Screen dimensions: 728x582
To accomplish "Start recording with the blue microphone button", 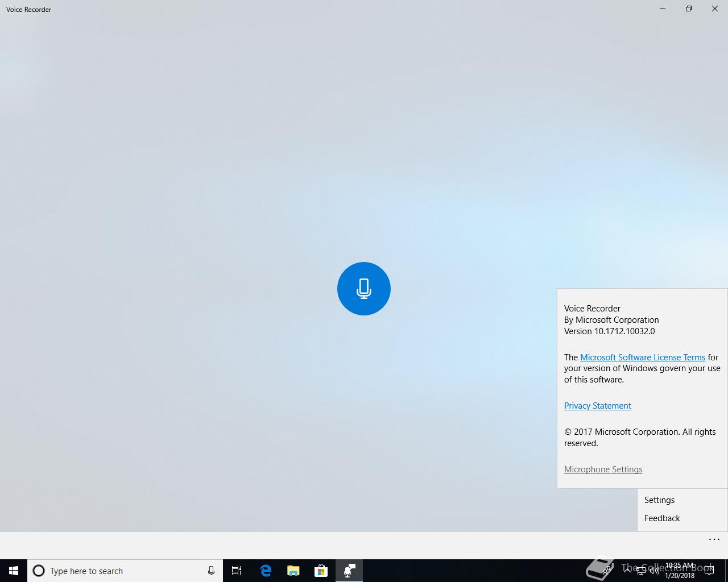I will pyautogui.click(x=364, y=289).
